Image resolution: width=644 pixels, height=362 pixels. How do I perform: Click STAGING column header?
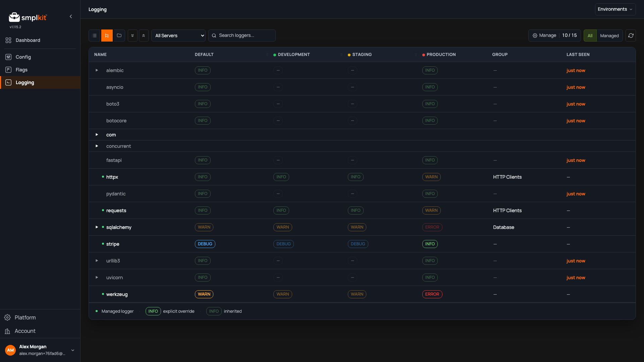[x=362, y=55]
